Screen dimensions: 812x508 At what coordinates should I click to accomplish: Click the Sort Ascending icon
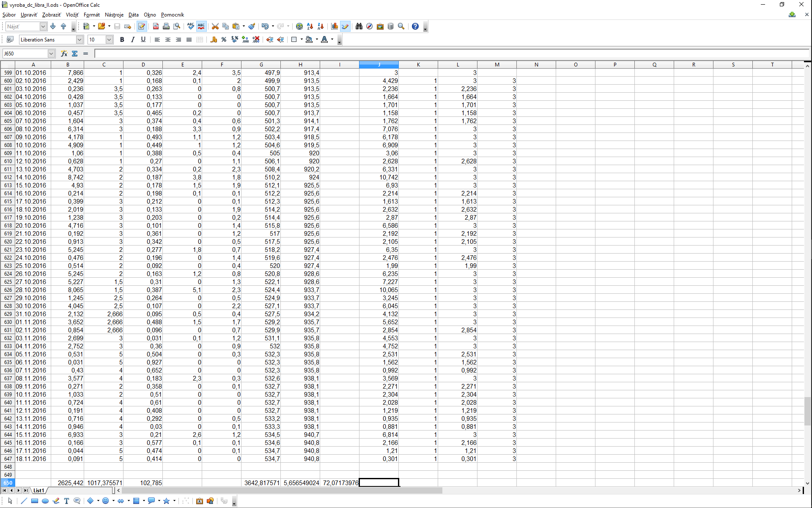pos(310,26)
